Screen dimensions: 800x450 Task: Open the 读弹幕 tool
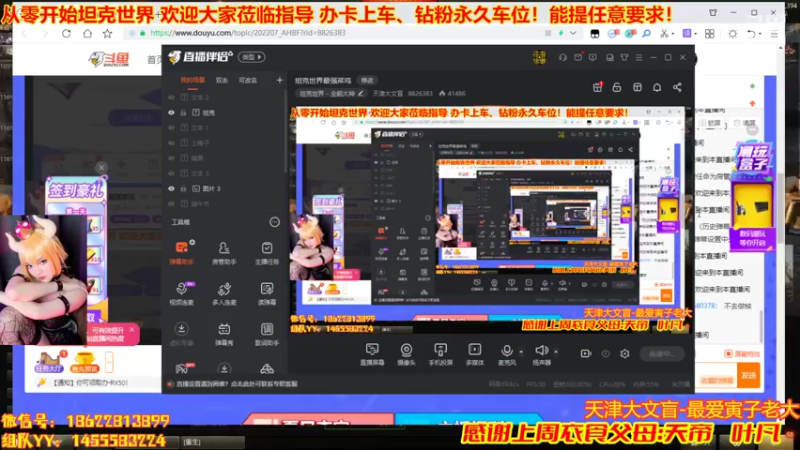click(x=267, y=293)
